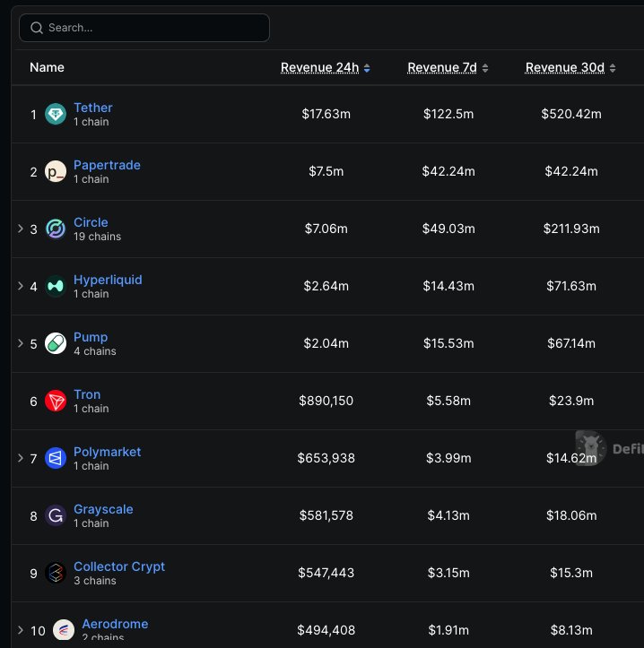Click Collector Crypt's 24h revenue $547,443
The width and height of the screenshot is (644, 648).
point(326,574)
